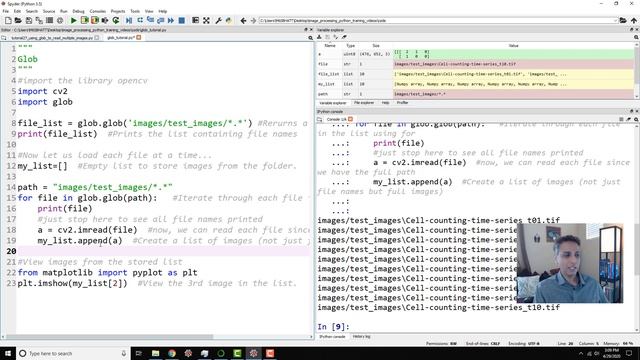Click the Save all files toolbar icon
Image resolution: width=640 pixels, height=360 pixels.
coord(39,20)
